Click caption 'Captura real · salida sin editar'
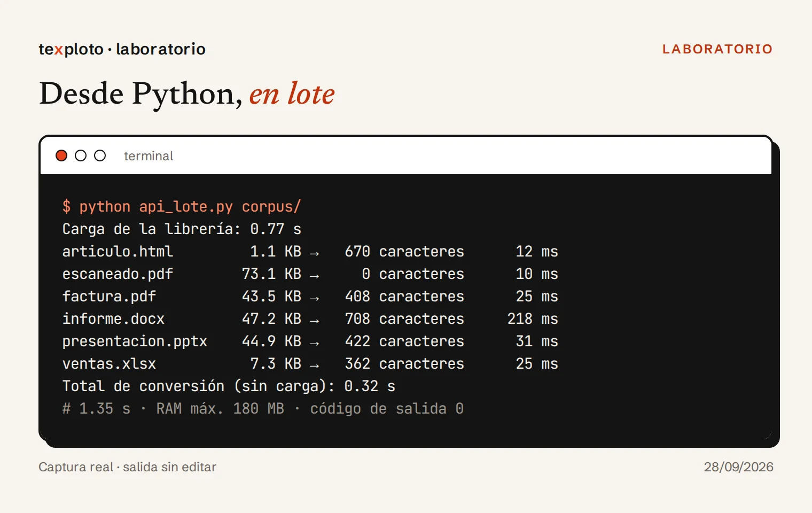 tap(127, 467)
